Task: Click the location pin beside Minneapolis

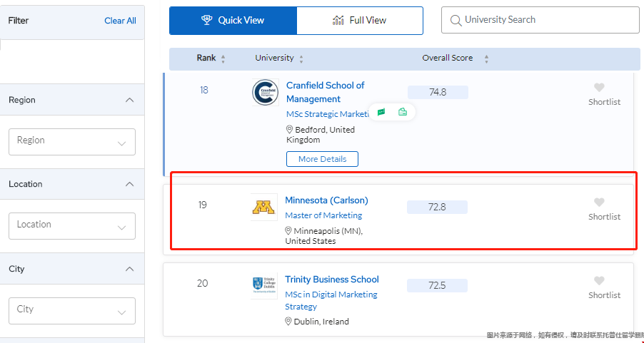Action: point(288,231)
